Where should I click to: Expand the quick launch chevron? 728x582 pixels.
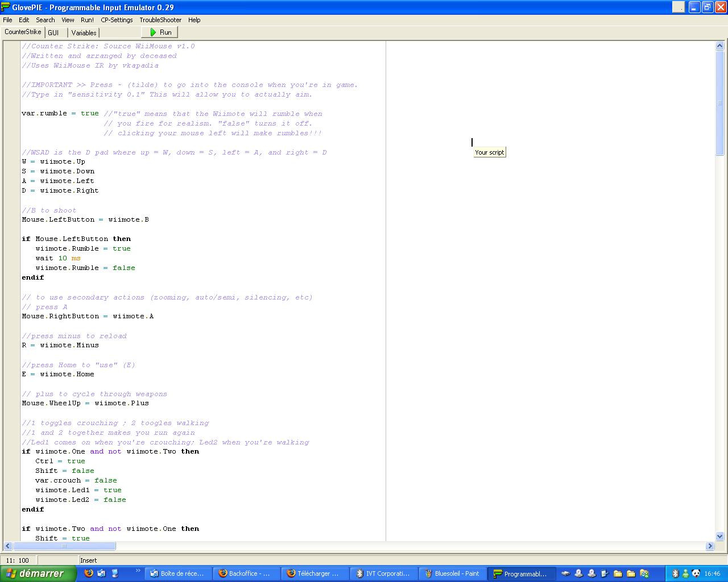tap(138, 571)
